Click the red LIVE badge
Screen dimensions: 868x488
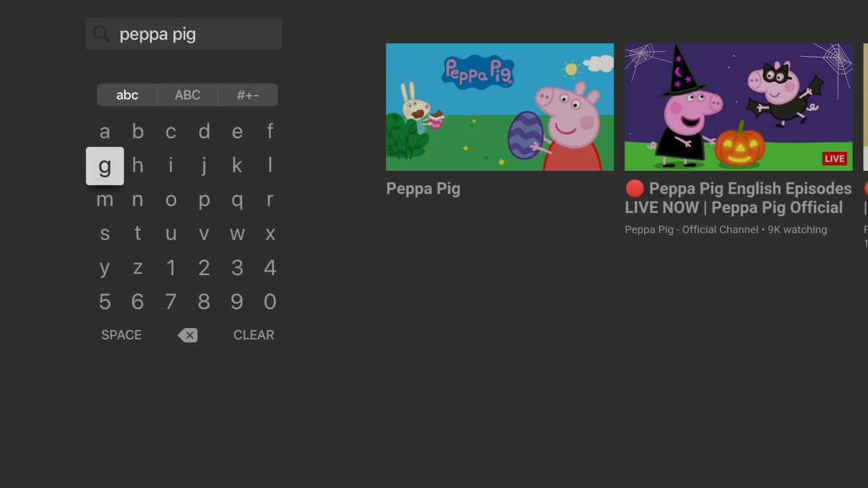(x=835, y=159)
